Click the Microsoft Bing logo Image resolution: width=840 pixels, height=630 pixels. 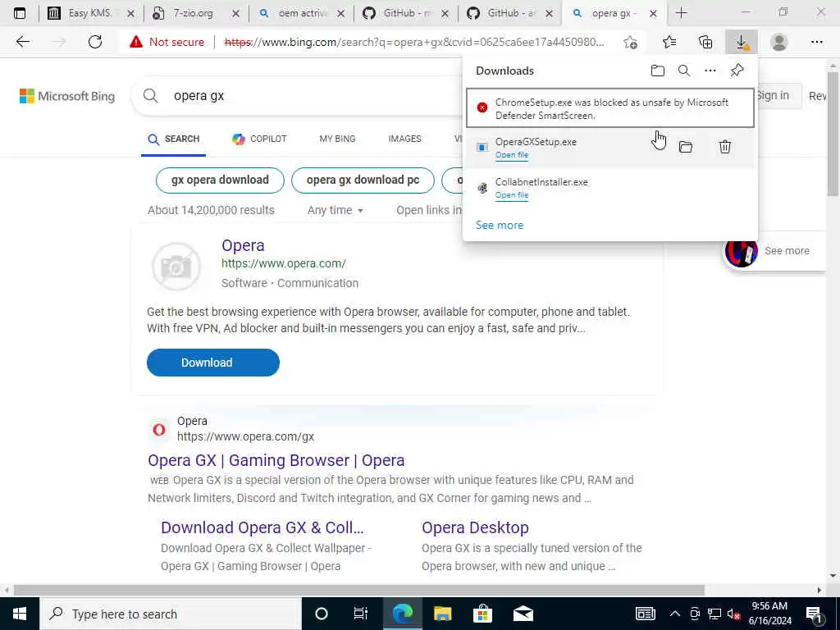point(67,96)
